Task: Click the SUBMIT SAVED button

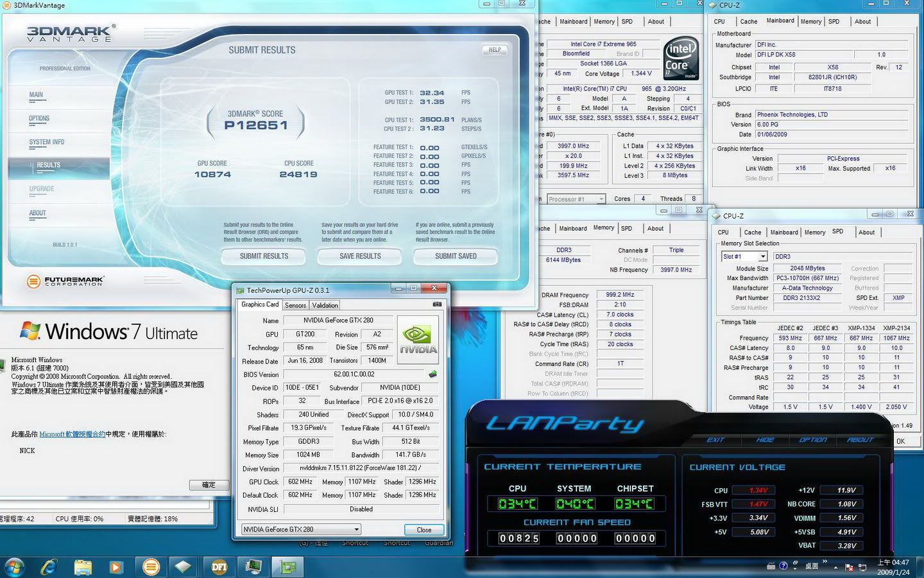Action: point(456,256)
